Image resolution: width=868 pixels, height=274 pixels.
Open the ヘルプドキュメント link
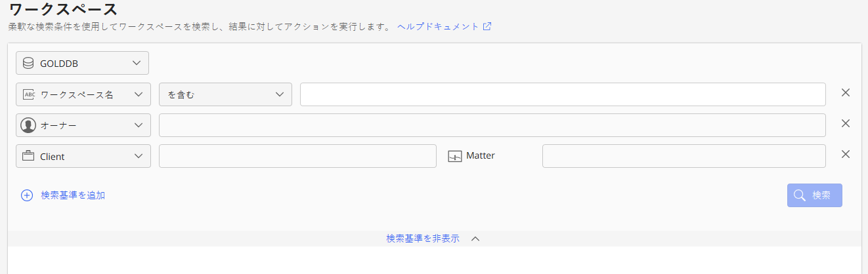438,27
